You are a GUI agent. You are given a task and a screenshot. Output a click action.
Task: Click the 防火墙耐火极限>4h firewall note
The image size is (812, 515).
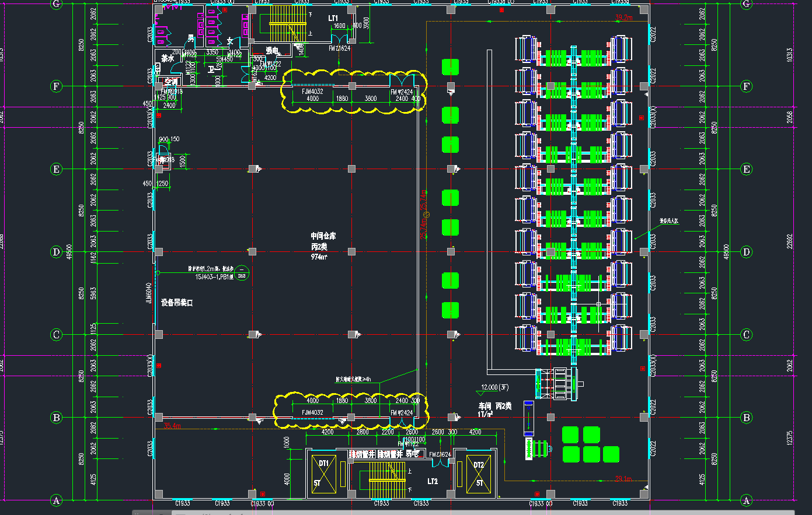pyautogui.click(x=353, y=379)
